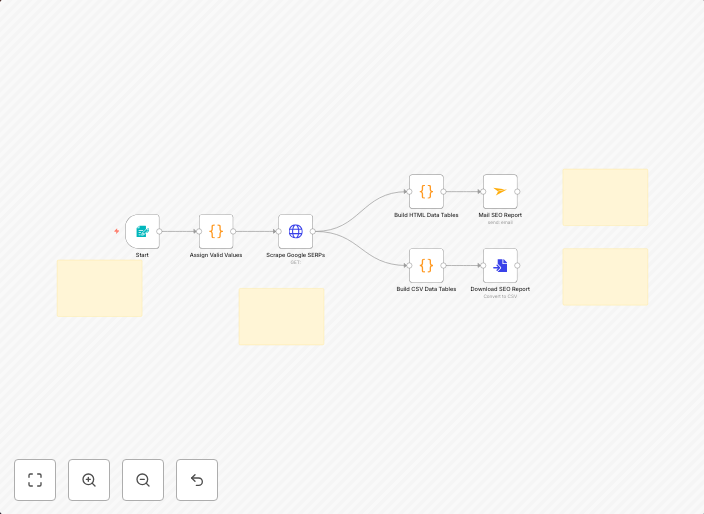Click the Mail SEO Report input connector
Image resolution: width=704 pixels, height=514 pixels.
(x=484, y=192)
